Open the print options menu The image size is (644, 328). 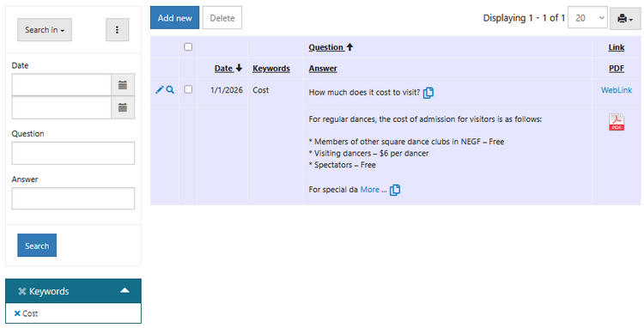[625, 19]
